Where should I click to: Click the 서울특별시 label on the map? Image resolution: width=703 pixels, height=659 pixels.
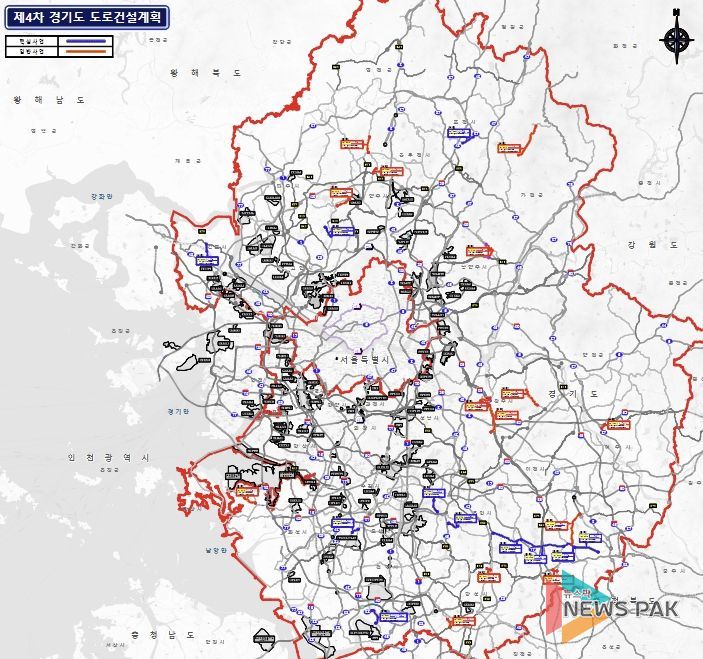coord(367,359)
